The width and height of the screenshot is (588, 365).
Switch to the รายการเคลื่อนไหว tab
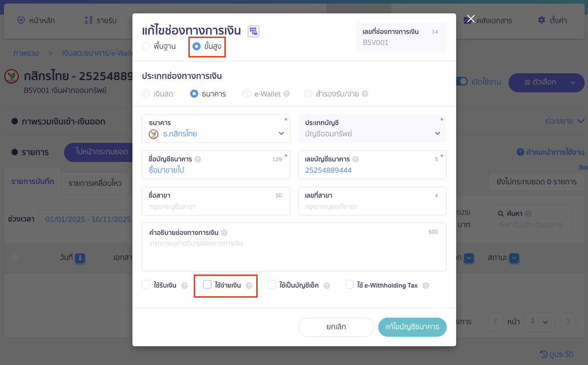pyautogui.click(x=95, y=183)
